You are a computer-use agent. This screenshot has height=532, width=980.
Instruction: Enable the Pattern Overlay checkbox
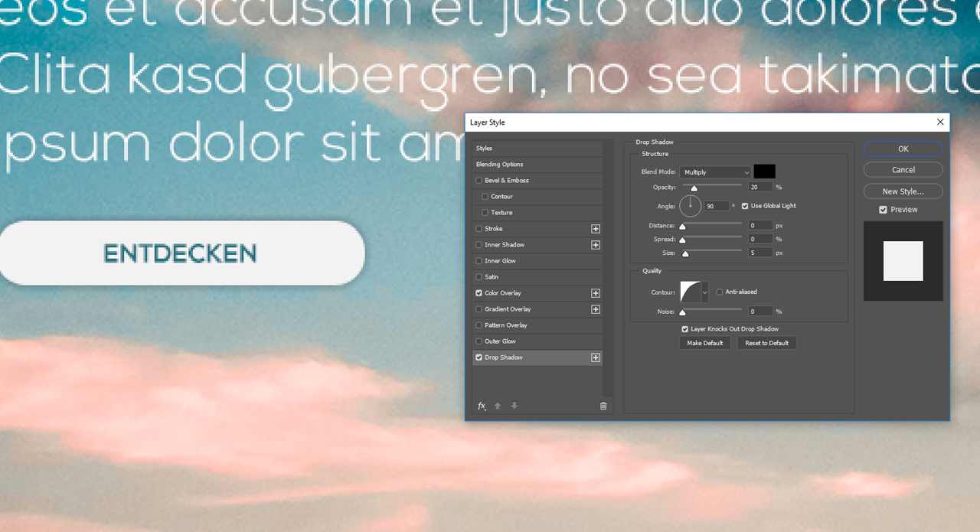(479, 325)
